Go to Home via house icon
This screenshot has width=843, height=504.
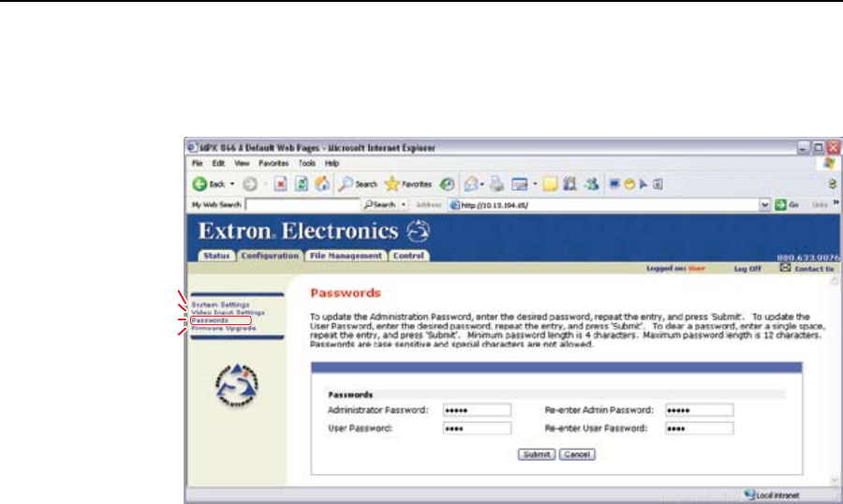pyautogui.click(x=322, y=184)
